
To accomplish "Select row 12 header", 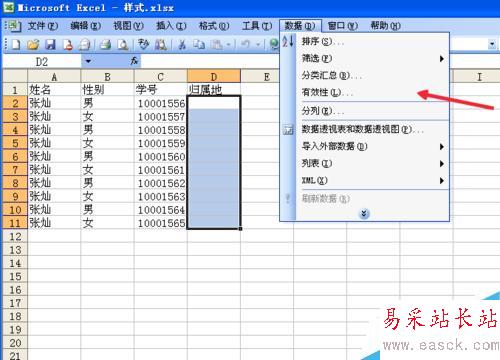I will tap(15, 237).
